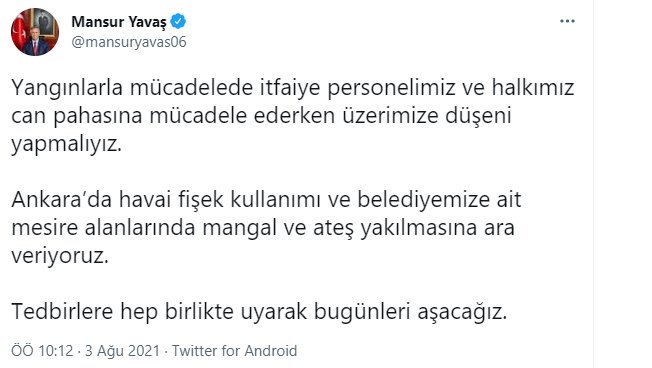Screen dimensions: 652x368
Task: Click the Turkish flag inside the avatar
Action: click(19, 31)
